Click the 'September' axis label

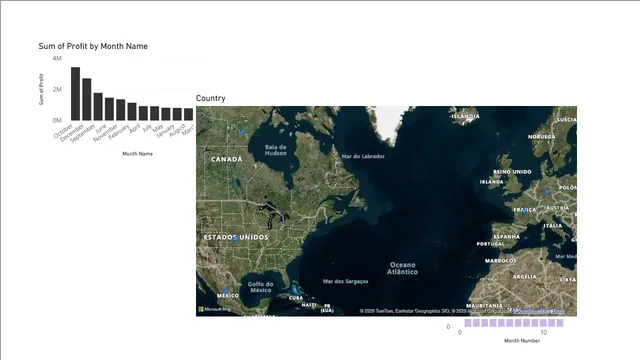pyautogui.click(x=82, y=133)
